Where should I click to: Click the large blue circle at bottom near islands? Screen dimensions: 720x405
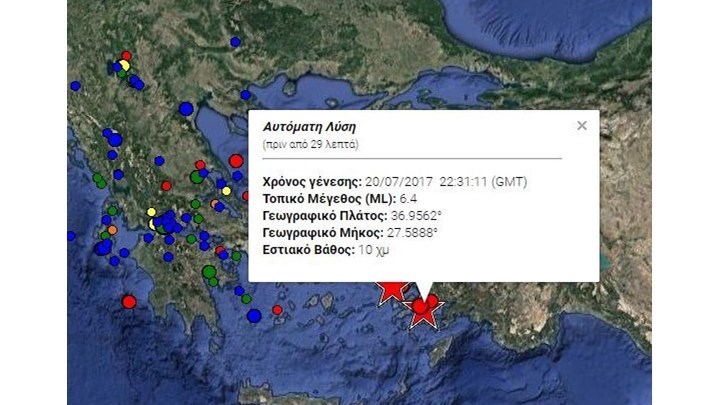[254, 316]
